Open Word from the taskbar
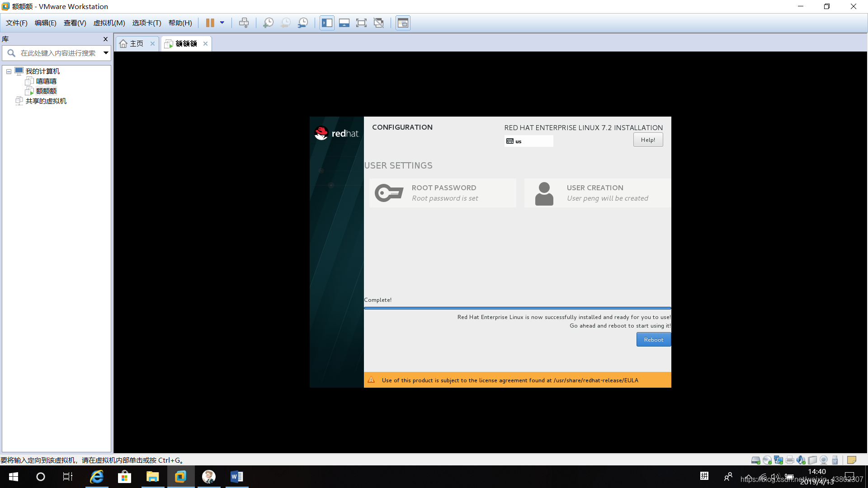The height and width of the screenshot is (488, 868). click(x=236, y=477)
